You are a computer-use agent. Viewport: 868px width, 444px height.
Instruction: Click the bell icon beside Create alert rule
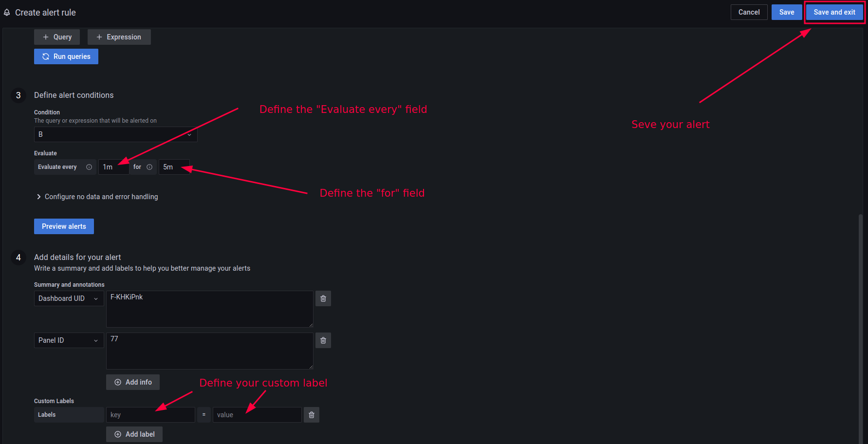[7, 13]
